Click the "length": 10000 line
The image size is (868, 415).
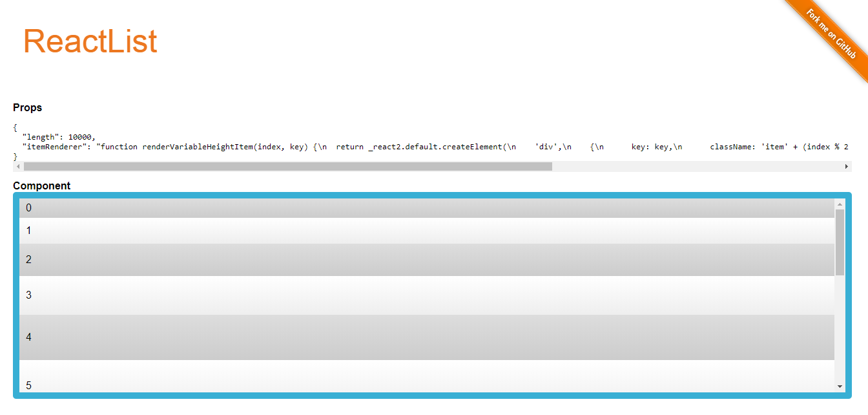point(59,137)
